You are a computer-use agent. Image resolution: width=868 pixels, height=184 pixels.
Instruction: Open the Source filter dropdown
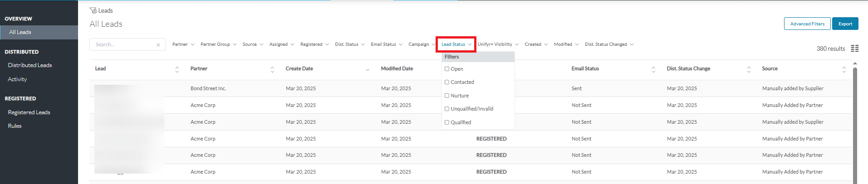click(x=253, y=44)
